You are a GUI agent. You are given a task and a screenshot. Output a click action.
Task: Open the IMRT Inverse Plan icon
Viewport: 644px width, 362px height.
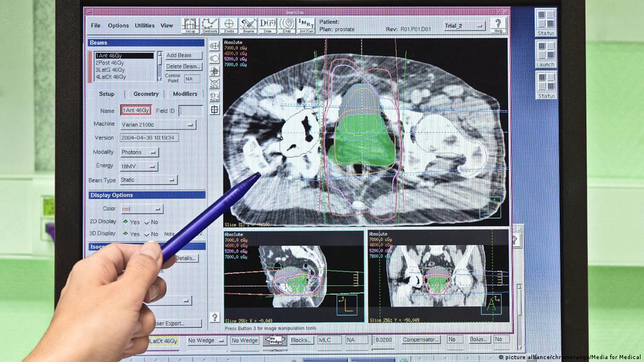[x=306, y=26]
